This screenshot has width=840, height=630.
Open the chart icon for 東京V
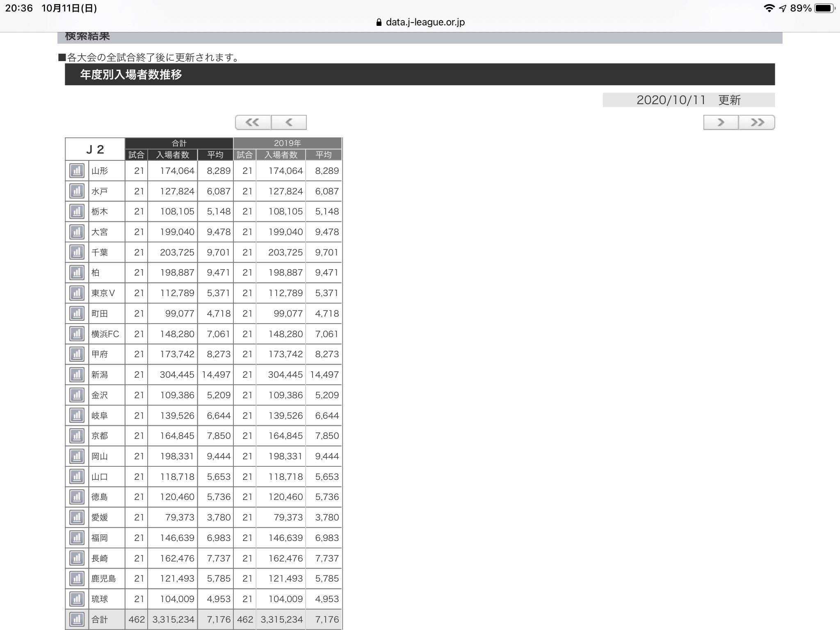(77, 293)
